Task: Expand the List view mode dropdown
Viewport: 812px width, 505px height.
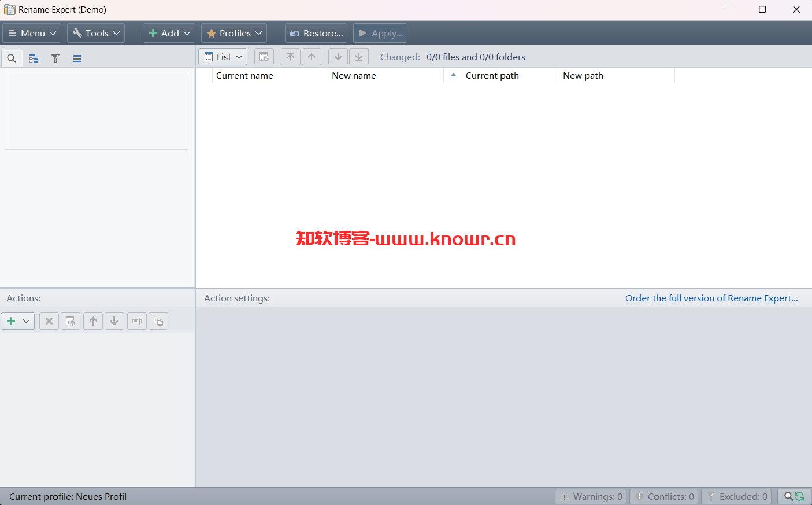Action: point(223,57)
